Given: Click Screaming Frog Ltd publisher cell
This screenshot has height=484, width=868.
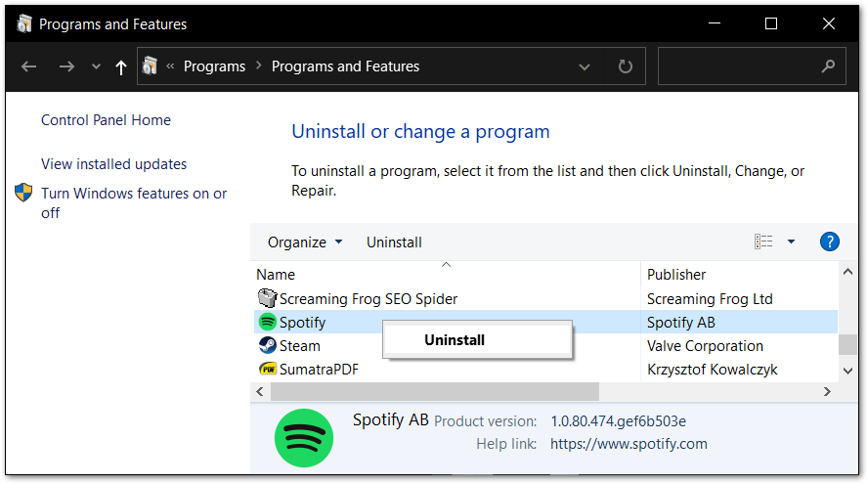Looking at the screenshot, I should click(x=710, y=299).
